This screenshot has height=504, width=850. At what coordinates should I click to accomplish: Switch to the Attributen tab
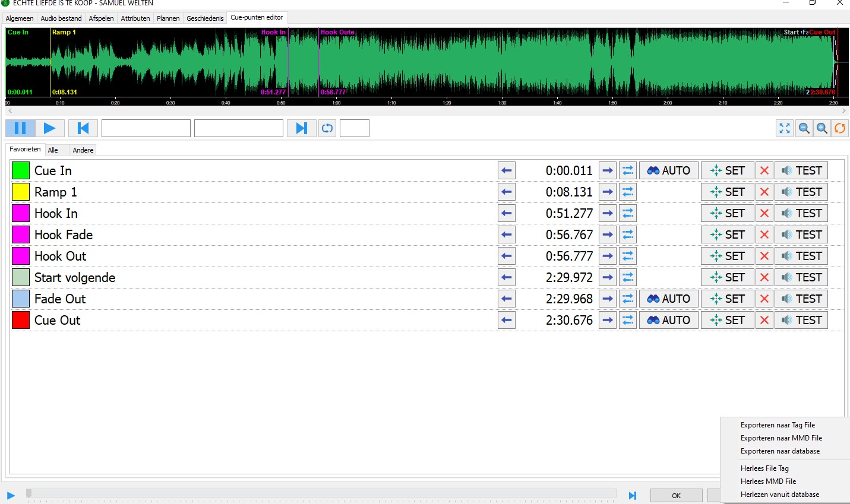click(x=135, y=18)
